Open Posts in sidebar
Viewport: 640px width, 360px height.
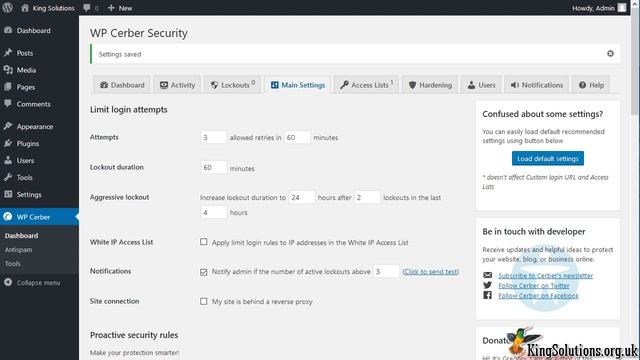point(24,53)
